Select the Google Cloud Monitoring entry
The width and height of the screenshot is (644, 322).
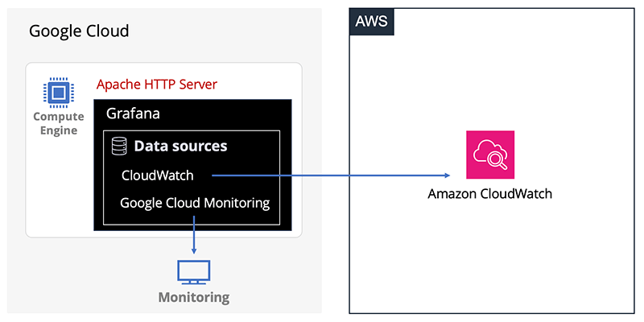pos(195,203)
